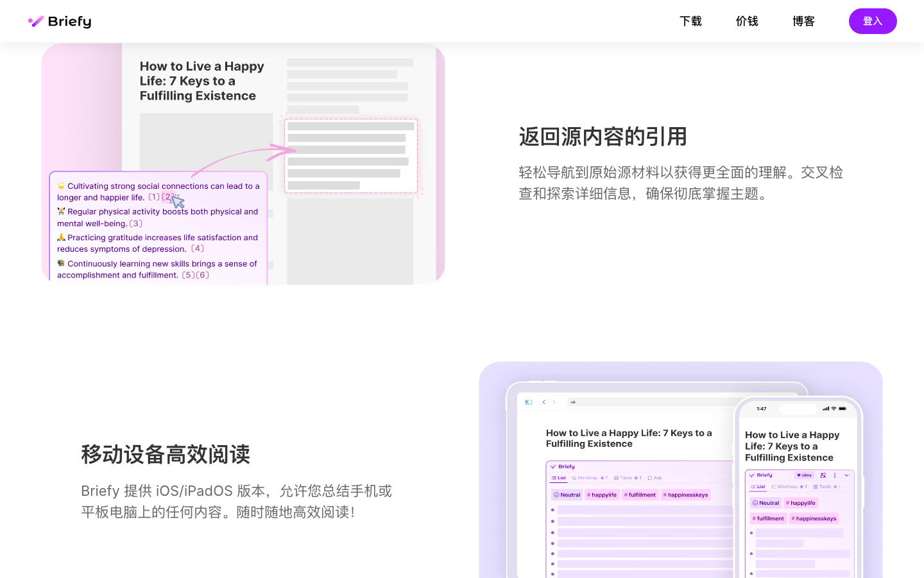The height and width of the screenshot is (578, 924).
Task: Collapse the phone Briefy panel with chevron
Action: [846, 475]
